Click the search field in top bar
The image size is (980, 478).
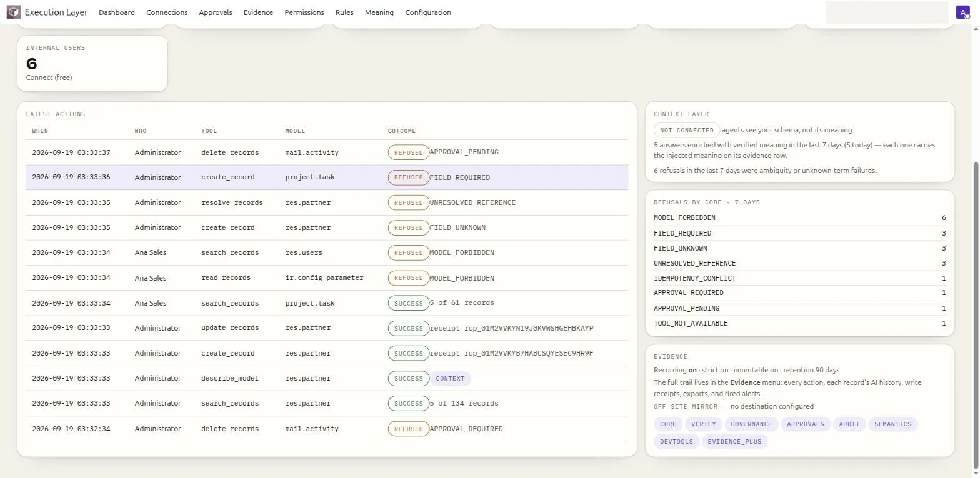887,12
